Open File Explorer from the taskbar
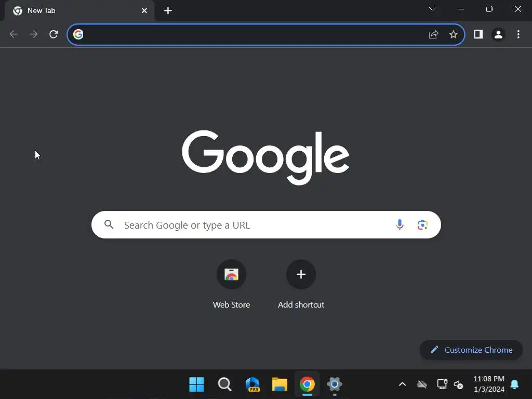 click(280, 384)
